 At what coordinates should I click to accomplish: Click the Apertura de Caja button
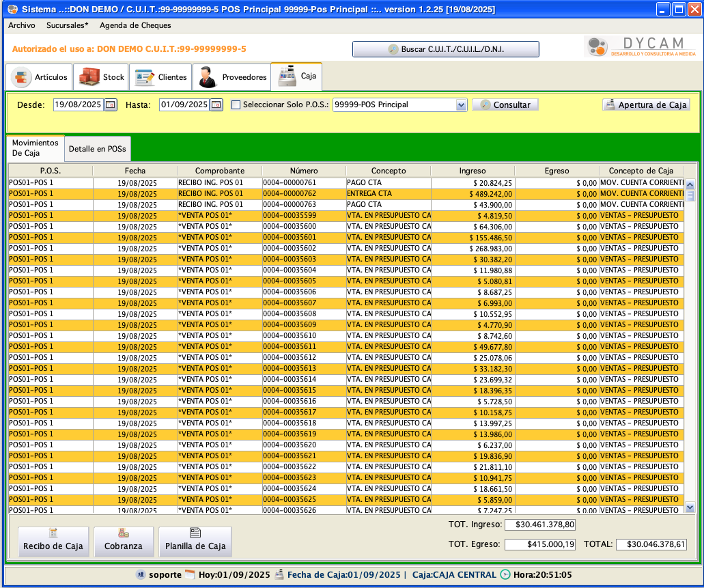[x=646, y=105]
